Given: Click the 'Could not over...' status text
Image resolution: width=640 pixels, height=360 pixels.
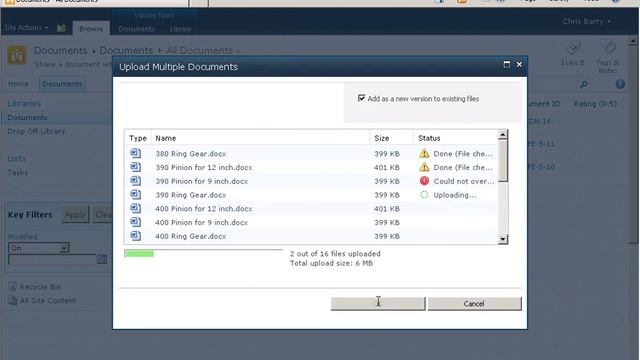Looking at the screenshot, I should pos(464,181).
